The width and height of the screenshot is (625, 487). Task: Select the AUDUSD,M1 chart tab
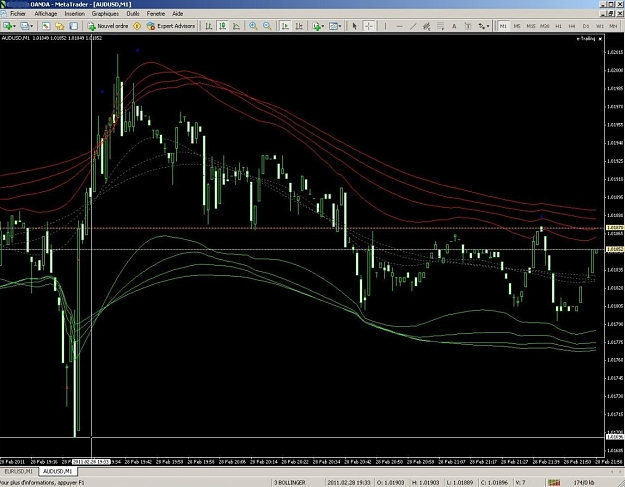click(x=58, y=471)
